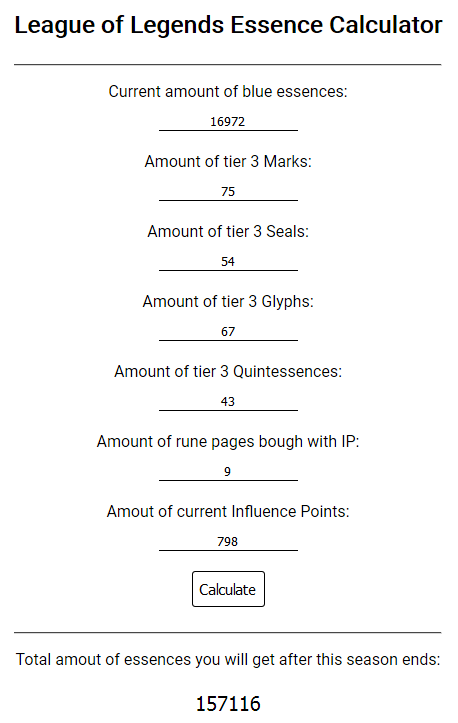The height and width of the screenshot is (723, 458).
Task: Focus the tier 3 Glyphs input with 67
Action: coord(228,332)
